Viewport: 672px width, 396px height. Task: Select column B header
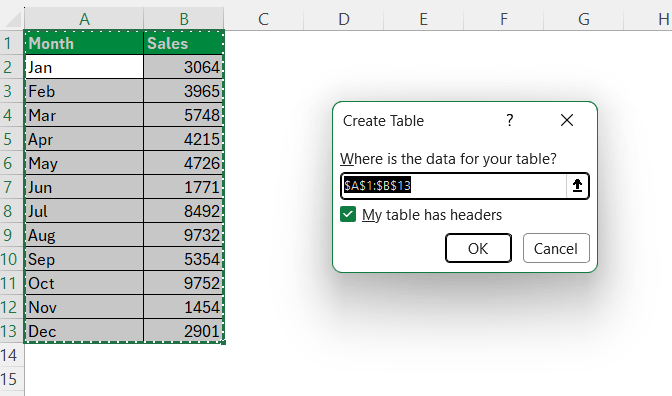coord(184,19)
